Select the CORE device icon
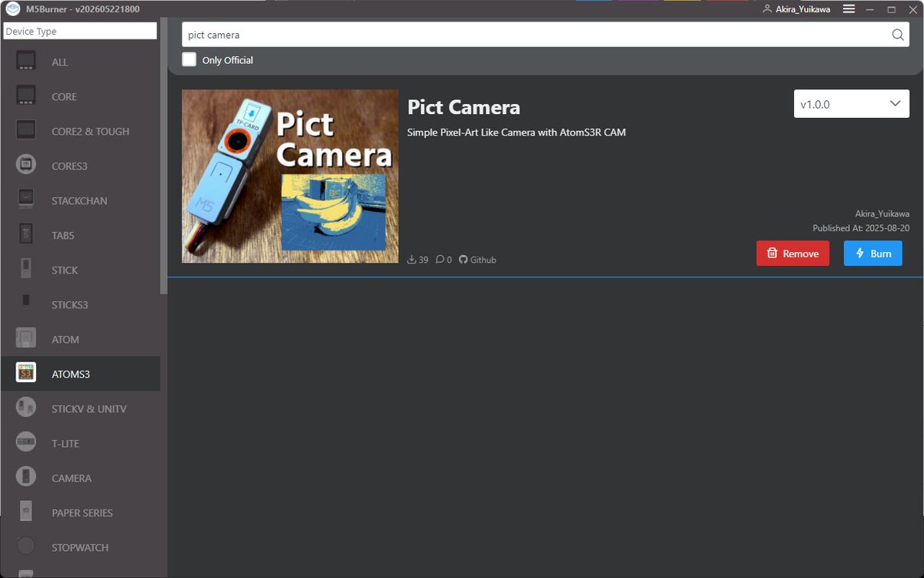Screen dimensions: 924x578 tap(26, 96)
